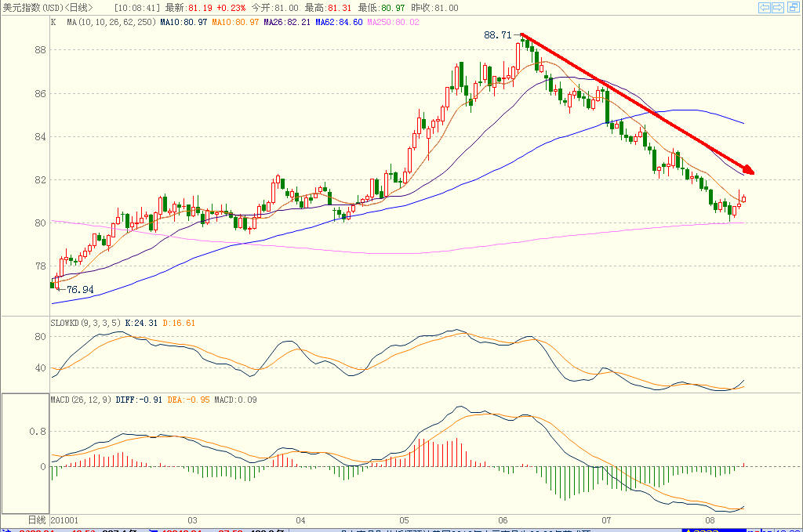The width and height of the screenshot is (803, 532).
Task: Click the 78 price axis label
Action: tap(41, 266)
